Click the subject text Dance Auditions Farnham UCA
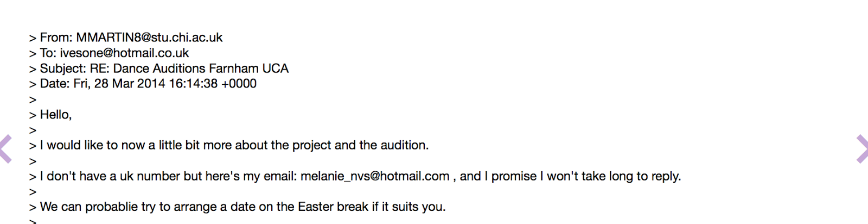The image size is (868, 224). (201, 69)
